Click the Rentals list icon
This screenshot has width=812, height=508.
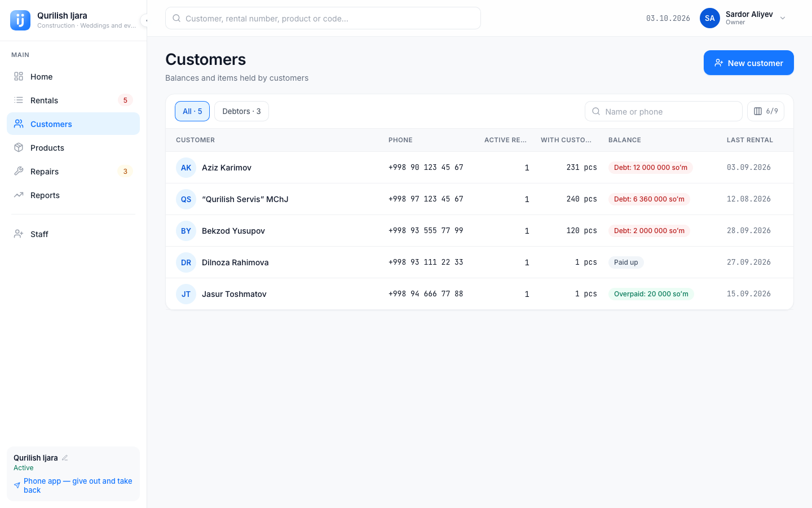[x=19, y=100]
